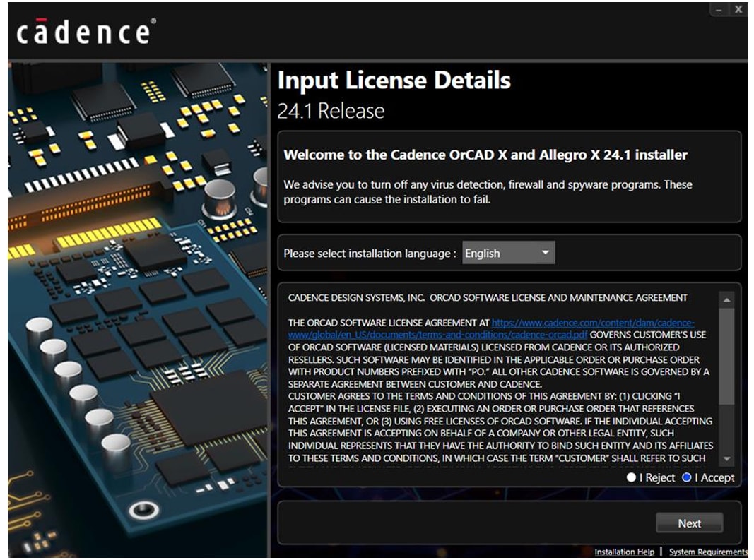Click the Cadence logo
Viewport: 754px width, 560px height.
tap(86, 32)
